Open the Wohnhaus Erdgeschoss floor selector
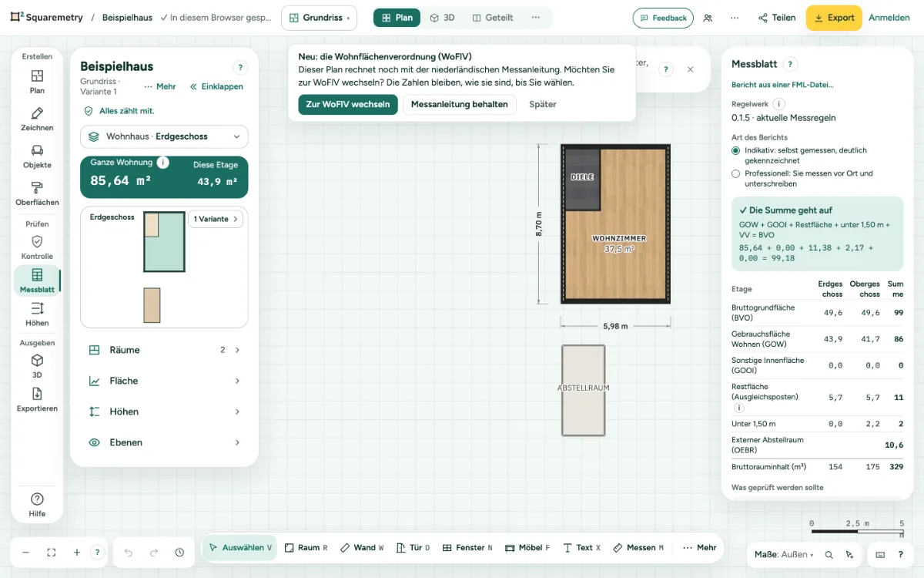Screen dimensions: 924x578 (164, 136)
